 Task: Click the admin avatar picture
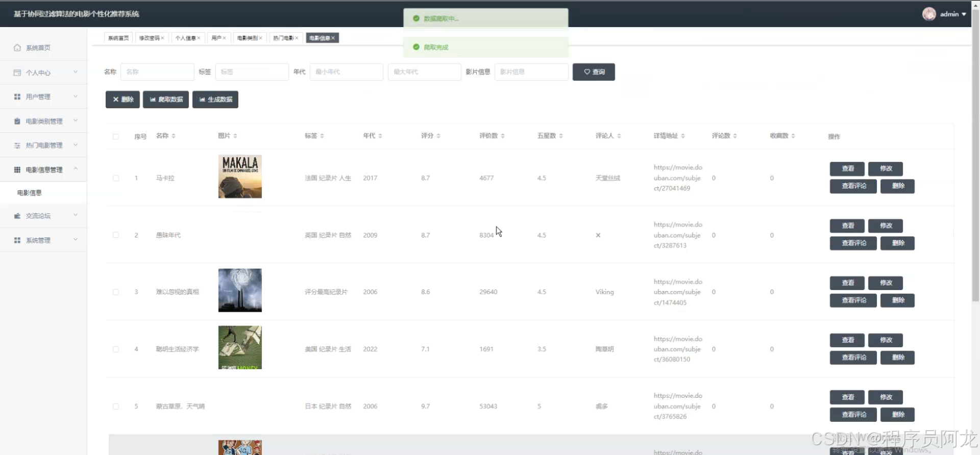(x=929, y=14)
